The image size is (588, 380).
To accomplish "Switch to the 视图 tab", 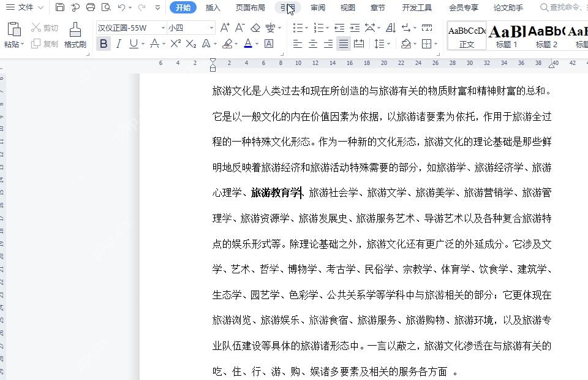I will [x=348, y=7].
